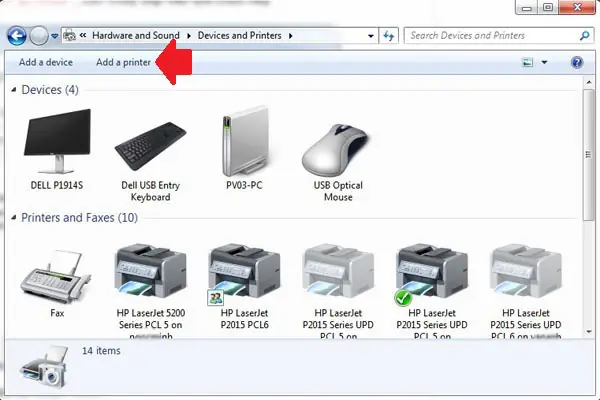
Task: Click the blue help question mark icon
Action: [577, 62]
